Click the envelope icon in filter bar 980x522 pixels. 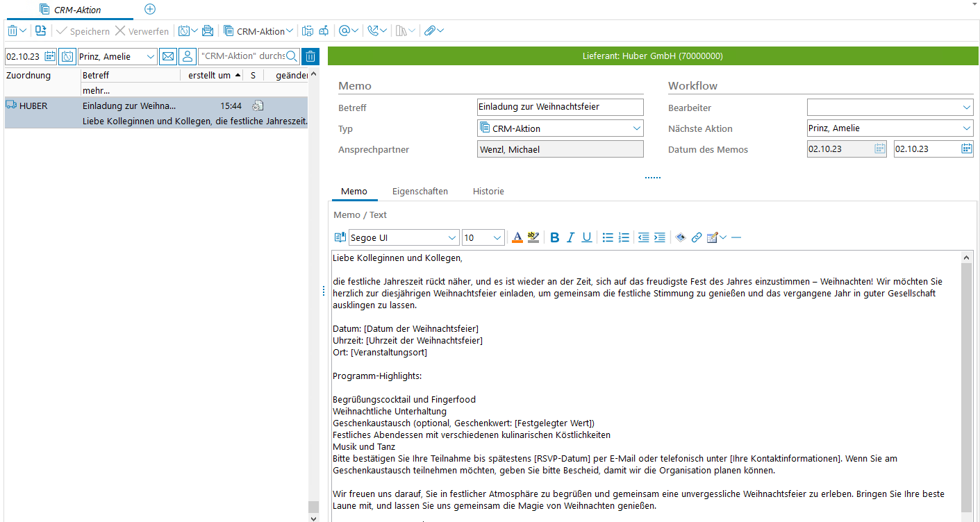(167, 56)
